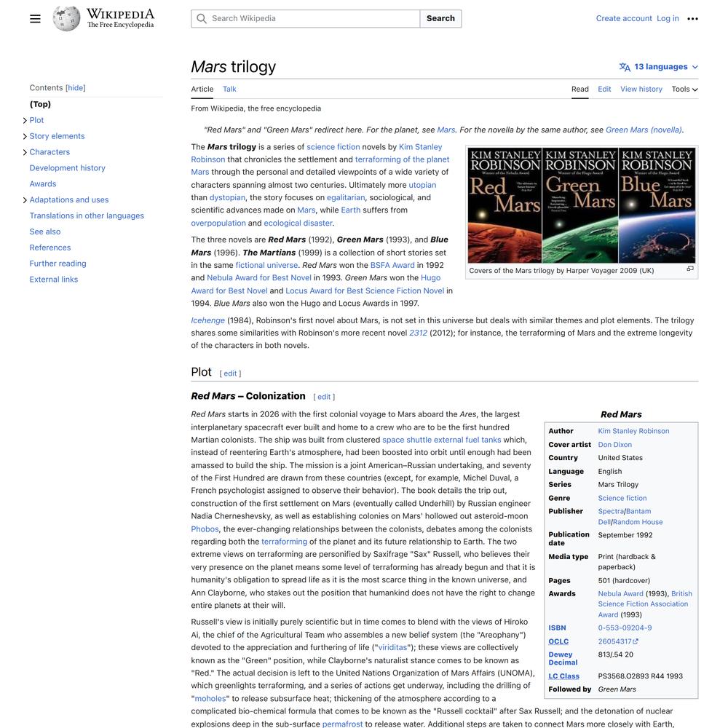
Task: Go to External links section
Action: (54, 280)
